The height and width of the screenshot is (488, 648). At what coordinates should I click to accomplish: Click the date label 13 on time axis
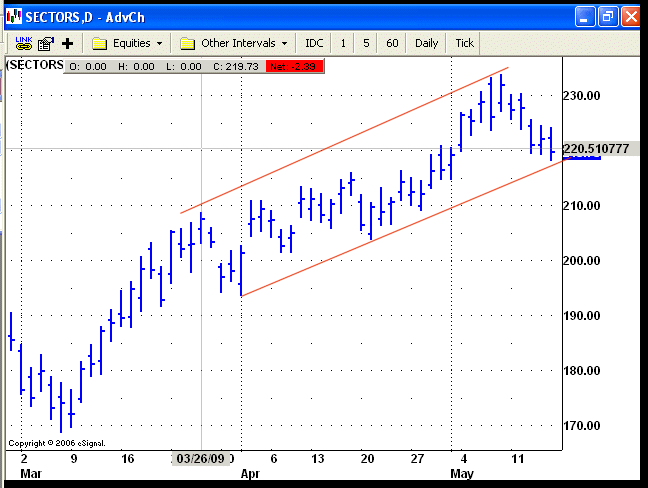[317, 459]
